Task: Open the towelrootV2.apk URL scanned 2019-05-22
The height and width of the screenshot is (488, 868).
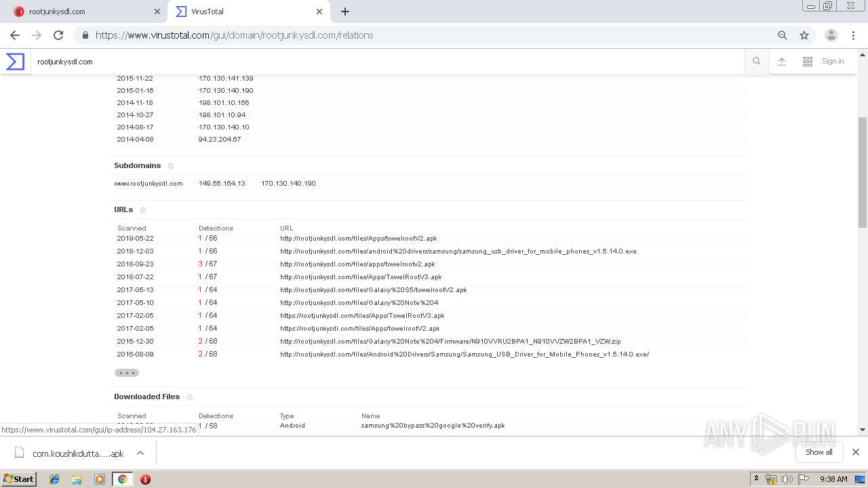Action: [x=359, y=239]
